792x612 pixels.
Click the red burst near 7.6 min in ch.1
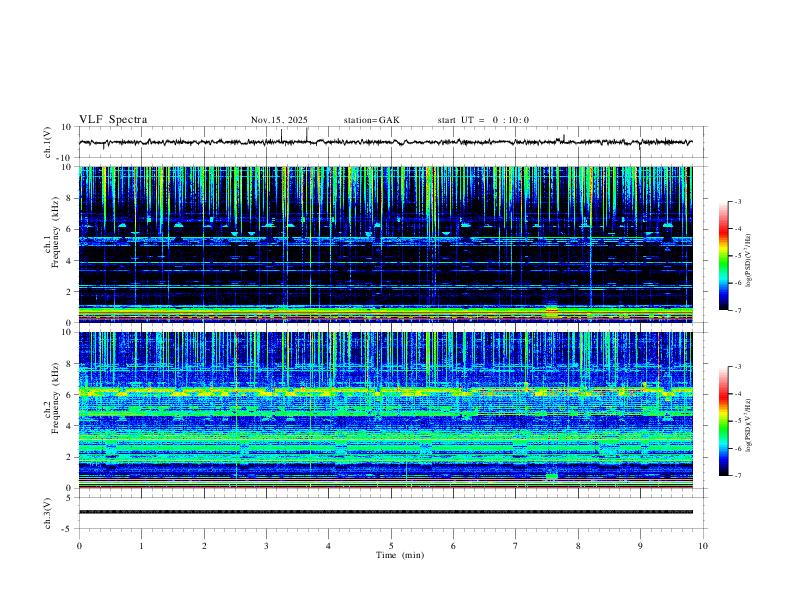(x=552, y=311)
